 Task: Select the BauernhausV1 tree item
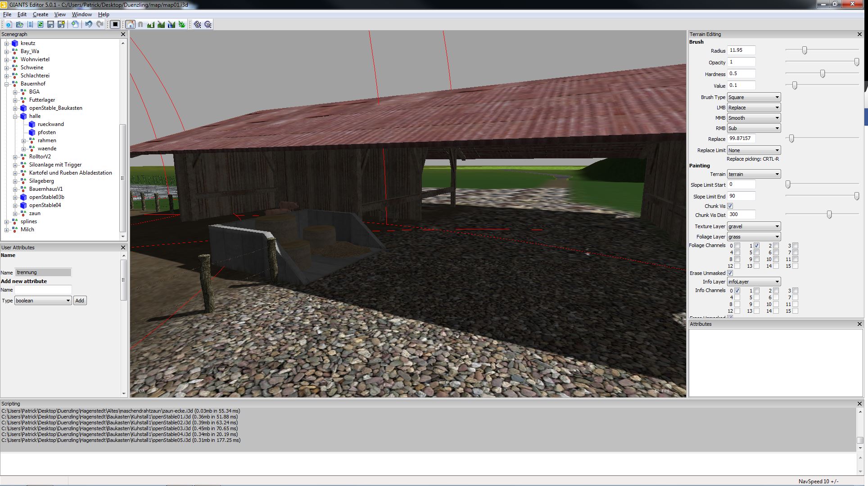[46, 189]
